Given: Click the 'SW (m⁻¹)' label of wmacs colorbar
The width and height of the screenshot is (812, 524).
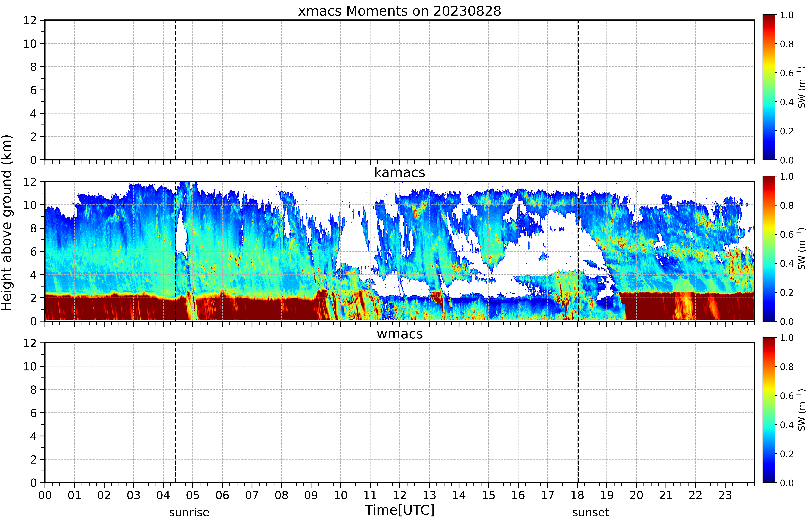Looking at the screenshot, I should pos(801,410).
